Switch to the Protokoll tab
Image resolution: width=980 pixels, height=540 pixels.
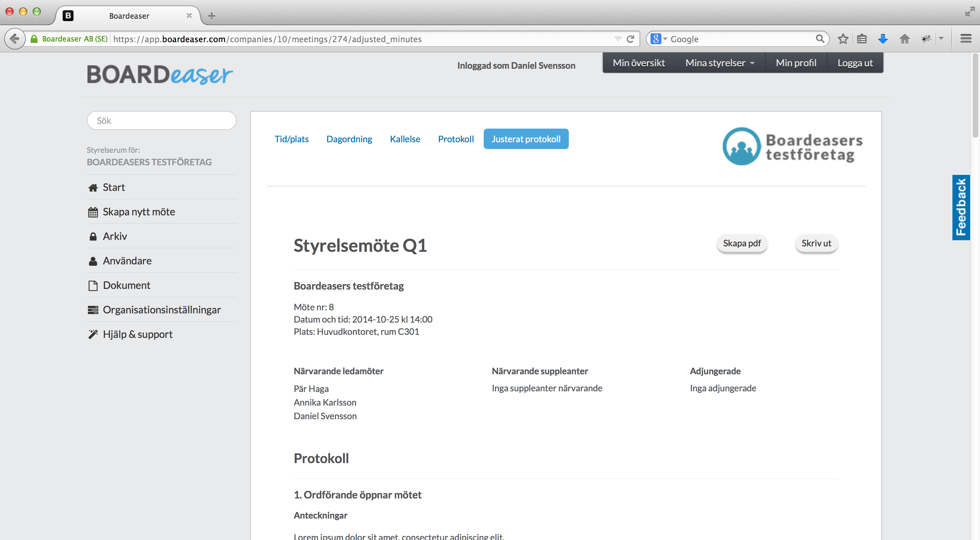point(456,139)
